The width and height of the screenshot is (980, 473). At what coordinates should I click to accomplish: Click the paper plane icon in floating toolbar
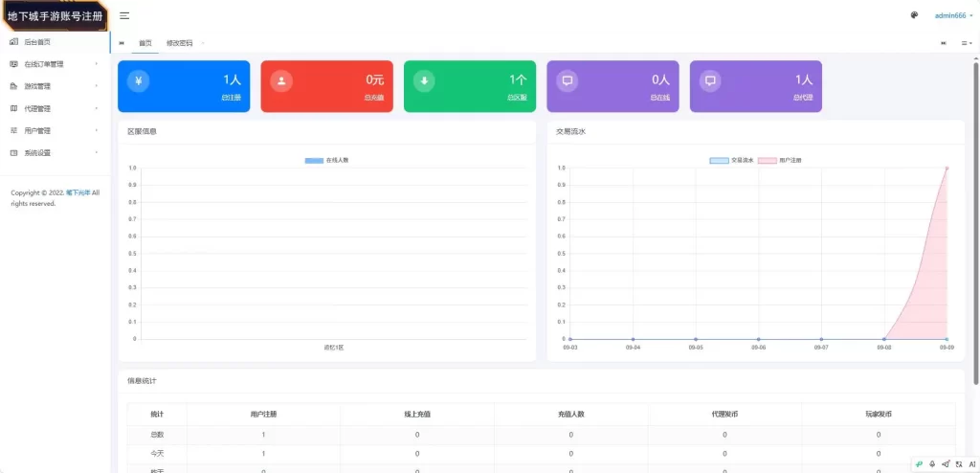pos(946,463)
